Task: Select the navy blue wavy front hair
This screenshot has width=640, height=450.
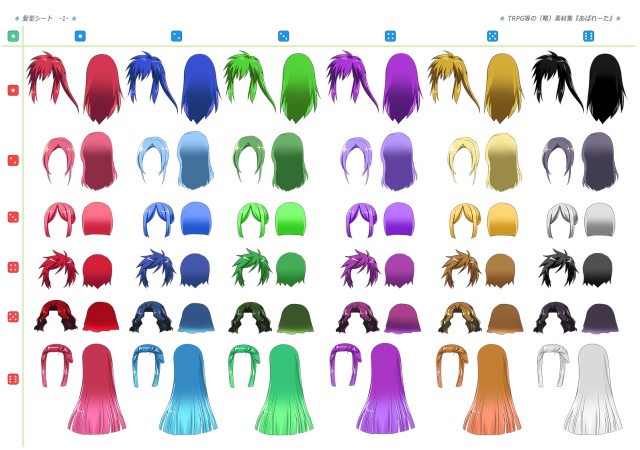Action: pyautogui.click(x=151, y=317)
